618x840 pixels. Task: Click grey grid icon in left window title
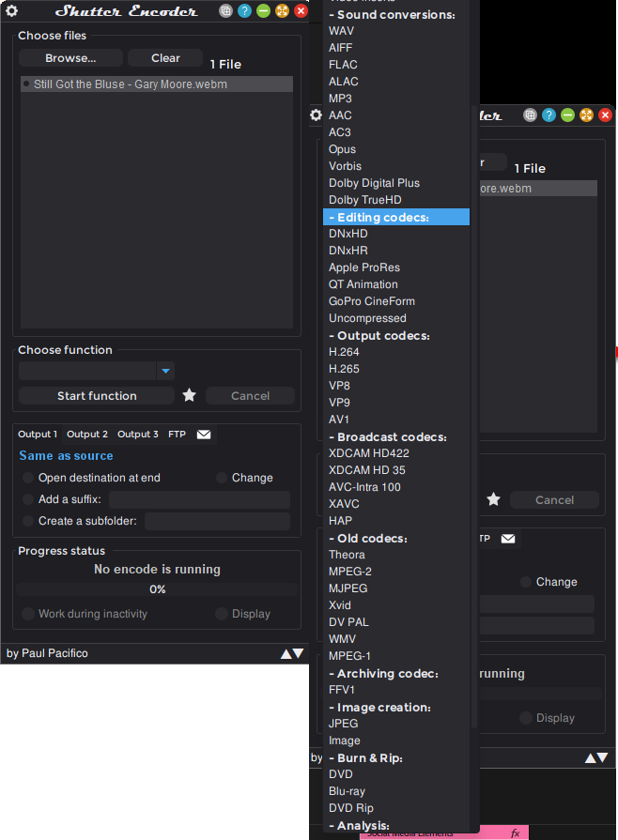226,10
